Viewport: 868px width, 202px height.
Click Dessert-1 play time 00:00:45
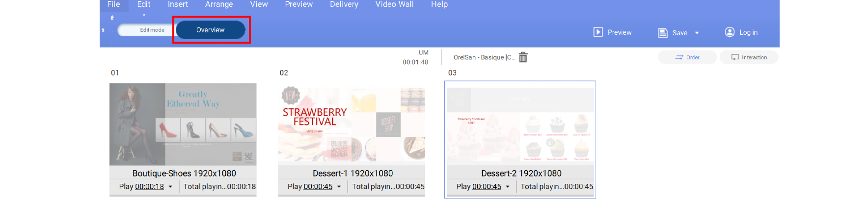318,187
